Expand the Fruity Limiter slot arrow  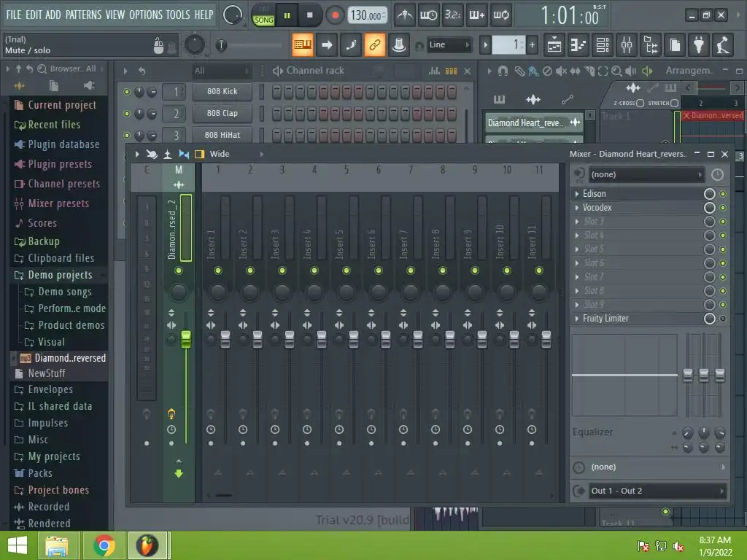577,319
